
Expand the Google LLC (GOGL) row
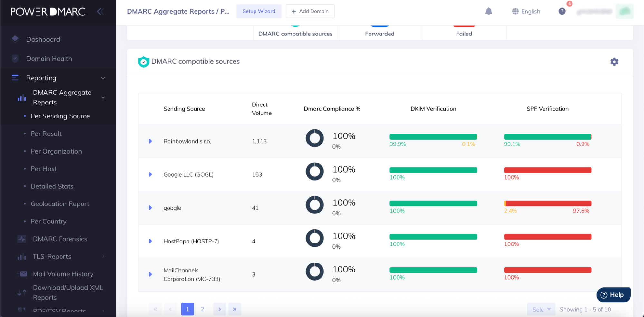(x=150, y=174)
